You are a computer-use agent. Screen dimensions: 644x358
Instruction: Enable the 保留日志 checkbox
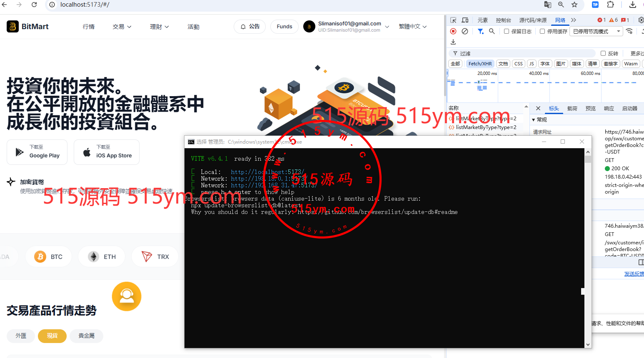tap(507, 31)
